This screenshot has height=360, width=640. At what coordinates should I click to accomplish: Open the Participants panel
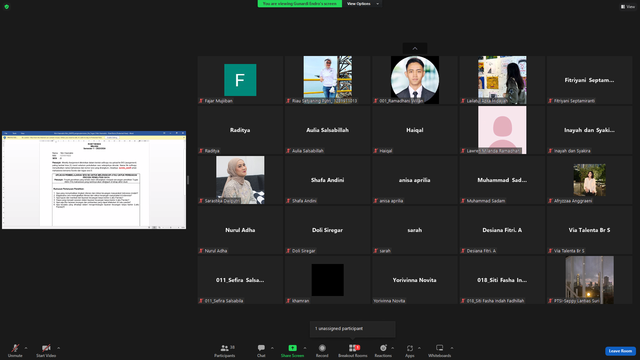225,350
